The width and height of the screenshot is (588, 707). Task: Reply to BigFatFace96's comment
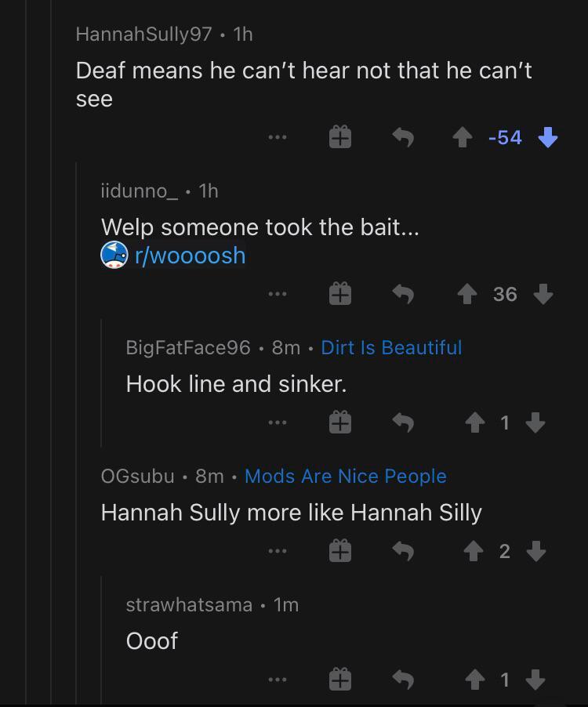pyautogui.click(x=402, y=422)
